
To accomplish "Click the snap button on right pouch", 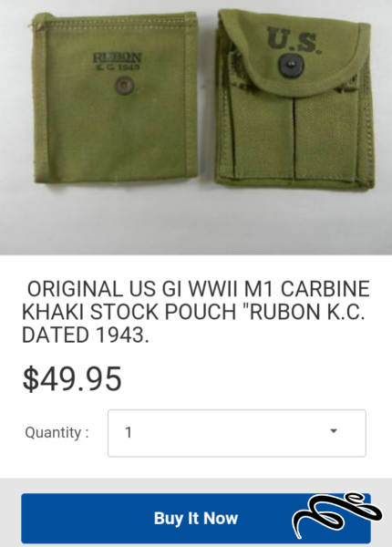I will [x=291, y=65].
